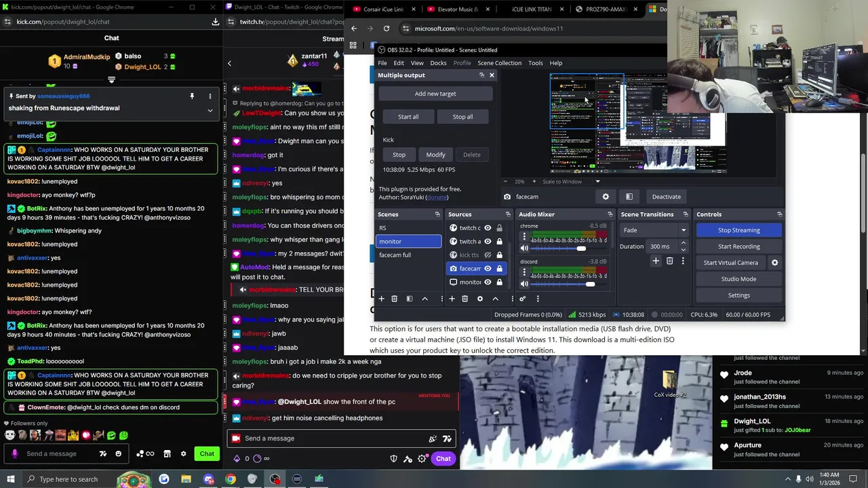The image size is (868, 488).
Task: Open the Scene Collection menu
Action: [x=499, y=63]
